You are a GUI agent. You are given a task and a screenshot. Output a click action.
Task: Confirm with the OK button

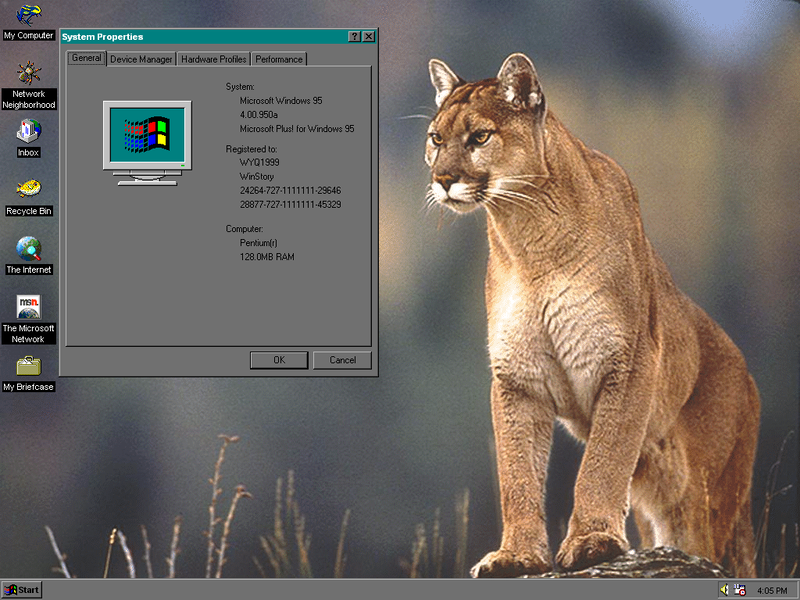[281, 360]
